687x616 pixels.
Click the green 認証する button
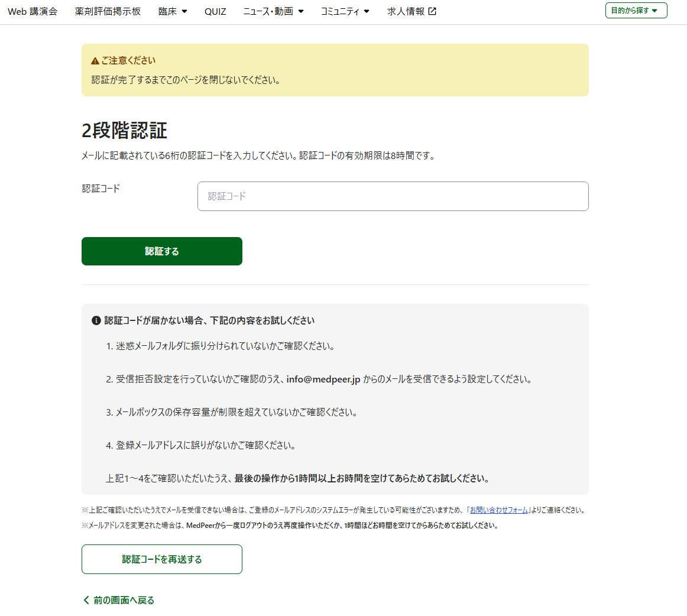click(161, 251)
